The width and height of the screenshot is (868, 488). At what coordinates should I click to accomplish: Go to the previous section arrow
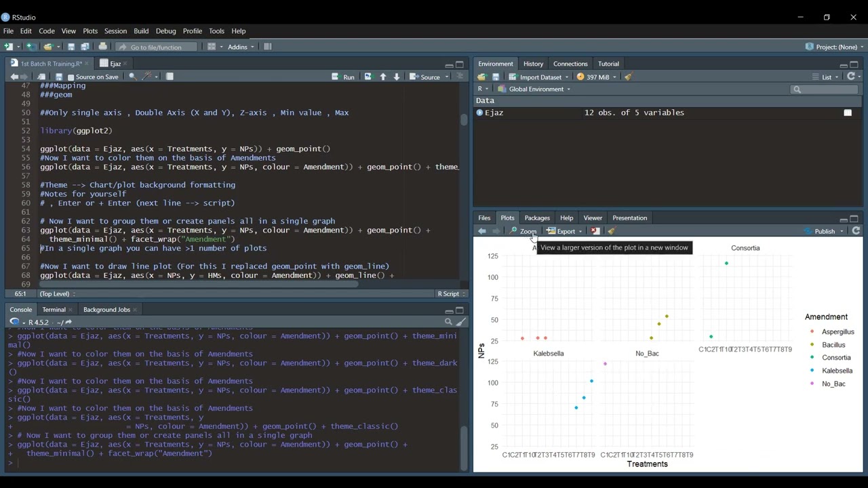click(x=383, y=77)
